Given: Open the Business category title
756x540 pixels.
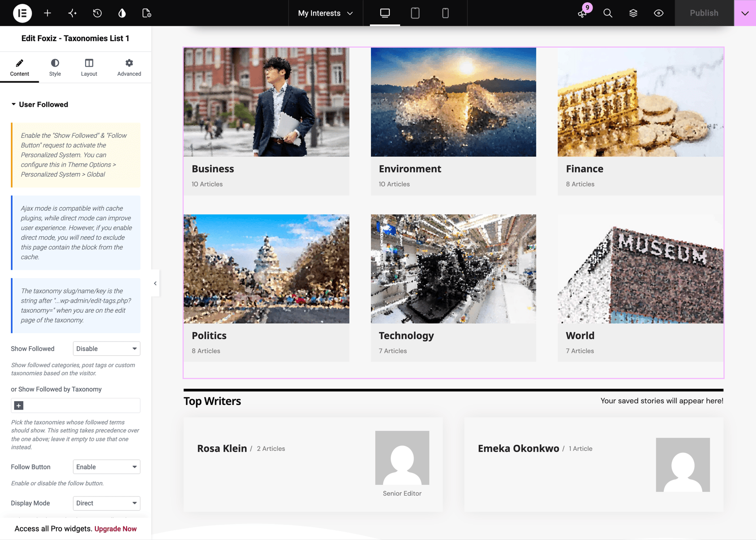Looking at the screenshot, I should [x=213, y=169].
